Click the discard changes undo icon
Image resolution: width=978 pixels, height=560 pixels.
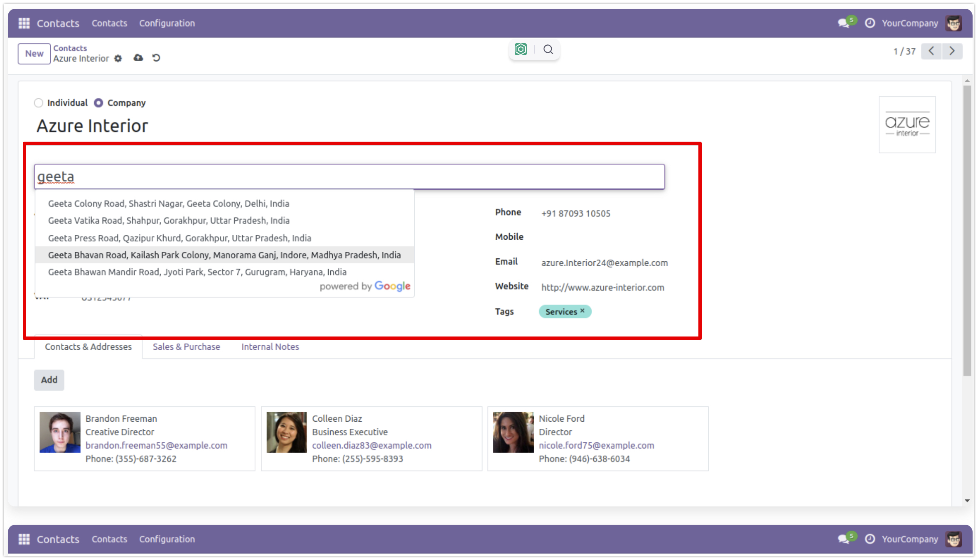tap(156, 58)
